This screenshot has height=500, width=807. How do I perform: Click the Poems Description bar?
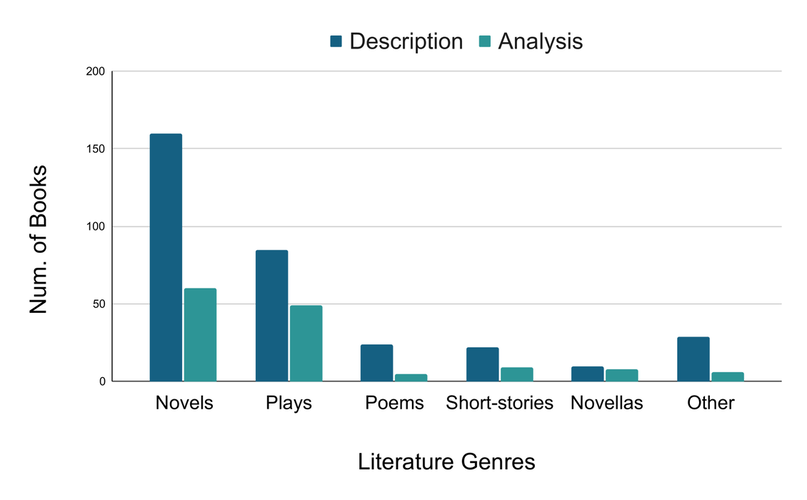(377, 363)
